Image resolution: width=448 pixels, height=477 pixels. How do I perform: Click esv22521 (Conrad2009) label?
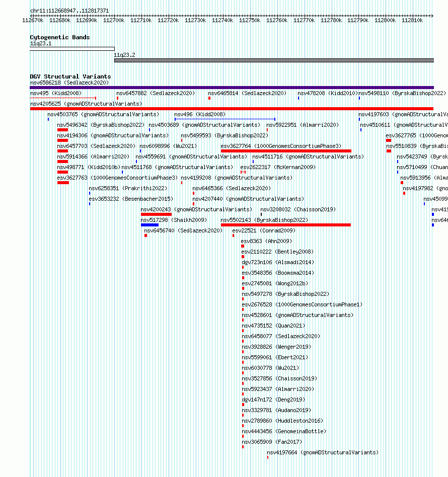pyautogui.click(x=264, y=231)
